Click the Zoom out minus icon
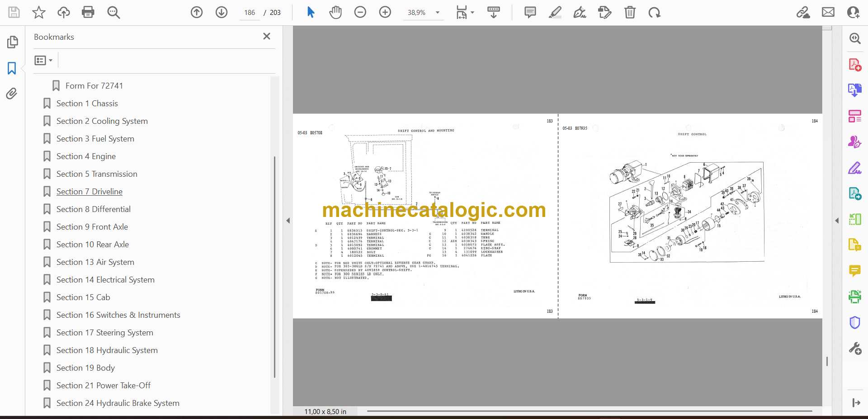This screenshot has width=868, height=419. [360, 12]
